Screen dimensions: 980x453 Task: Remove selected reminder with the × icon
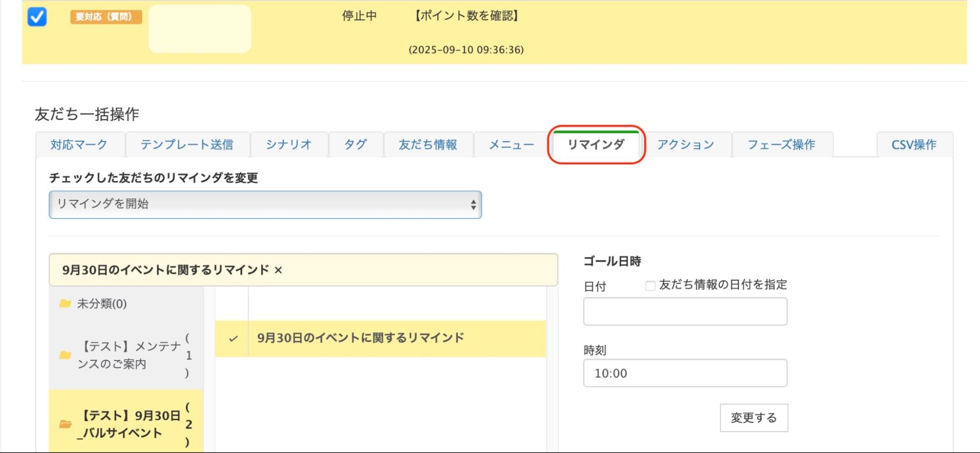tap(278, 270)
